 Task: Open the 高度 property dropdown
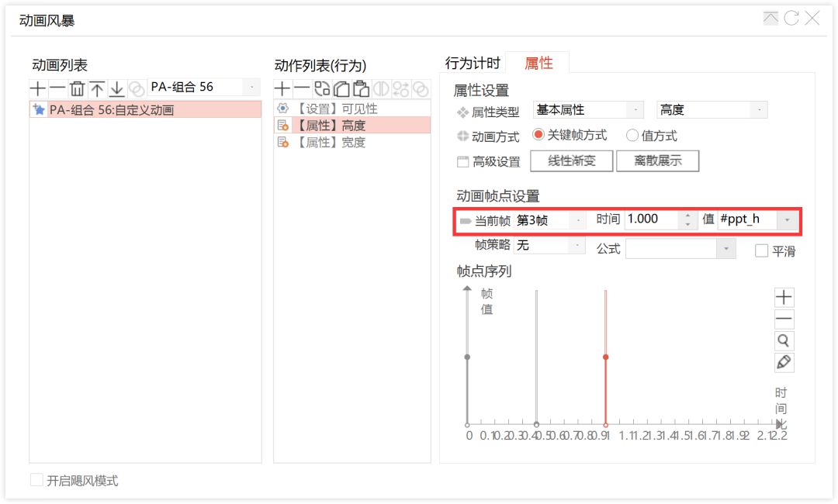click(759, 110)
